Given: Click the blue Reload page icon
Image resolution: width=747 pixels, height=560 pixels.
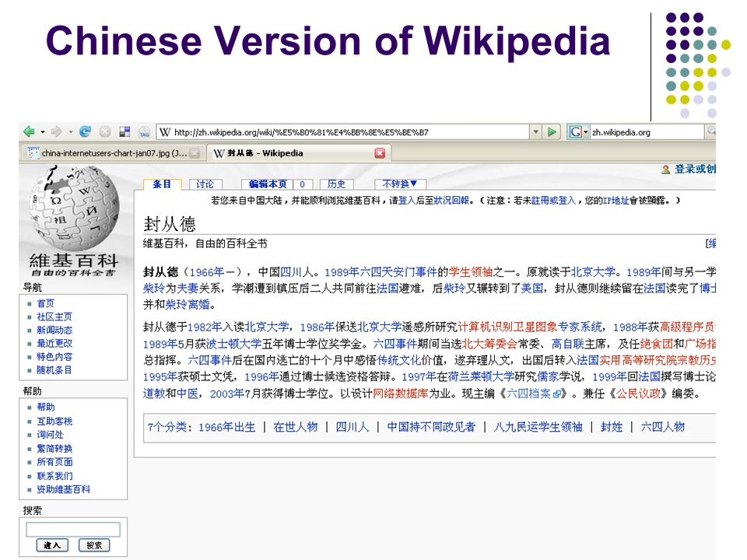Looking at the screenshot, I should click(x=85, y=131).
